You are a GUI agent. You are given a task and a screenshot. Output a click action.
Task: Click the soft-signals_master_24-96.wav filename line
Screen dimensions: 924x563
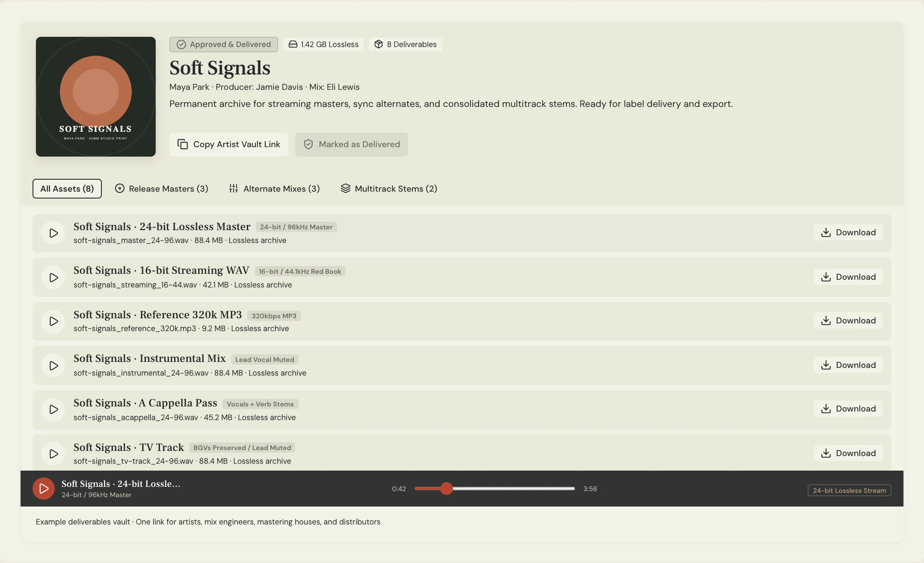tap(180, 240)
